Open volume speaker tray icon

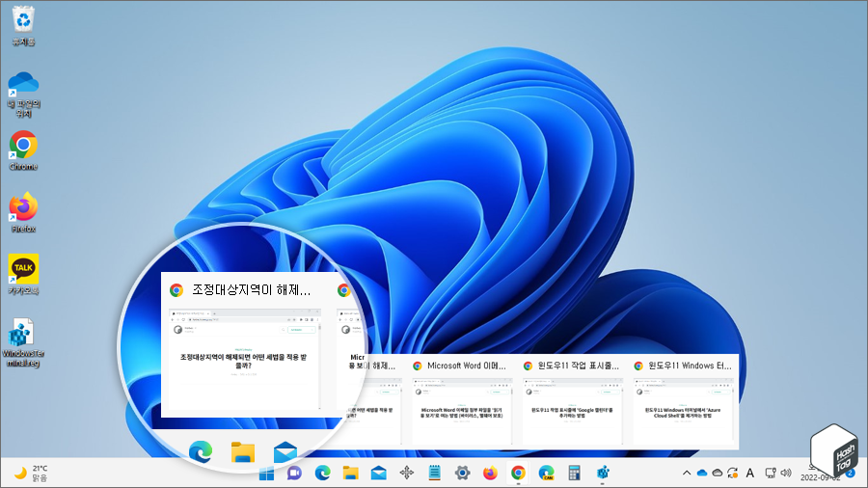786,474
